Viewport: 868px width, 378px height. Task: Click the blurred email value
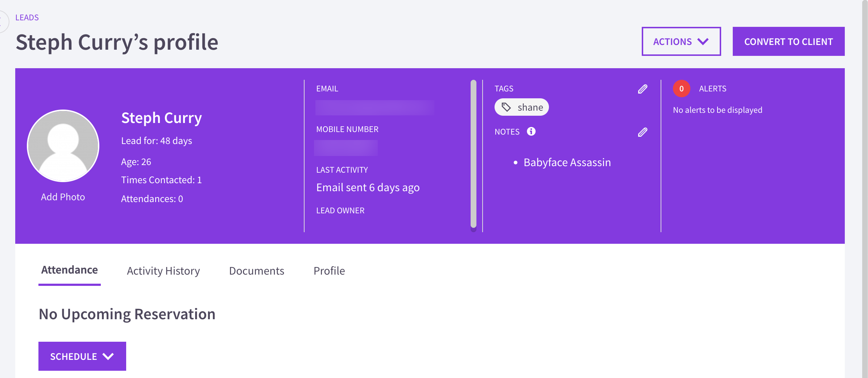(x=375, y=108)
